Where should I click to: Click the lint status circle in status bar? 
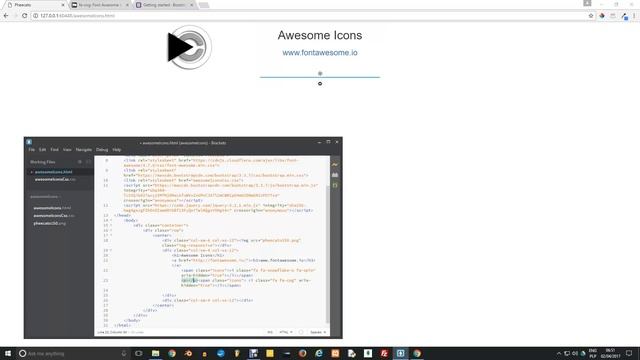point(301,332)
